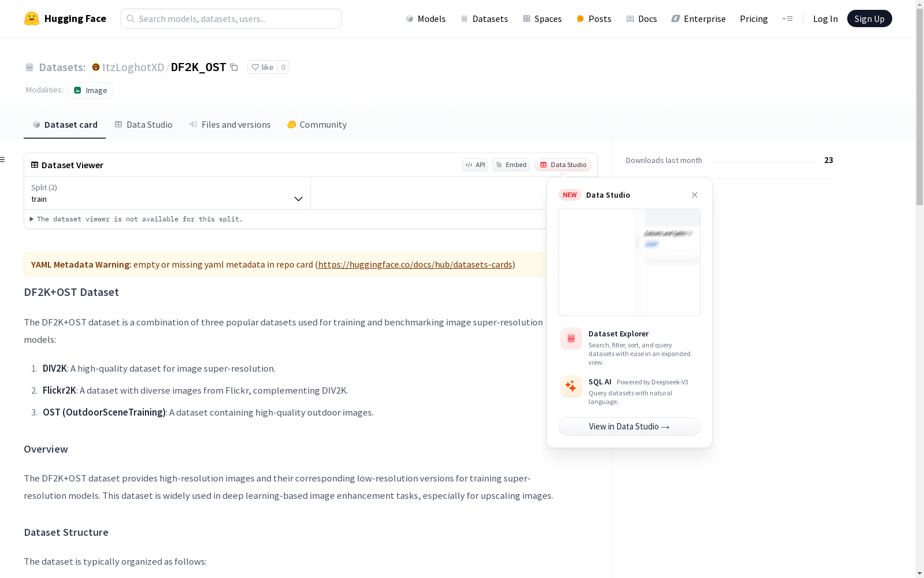Click the Image modality tag
The height and width of the screenshot is (578, 924).
(90, 90)
